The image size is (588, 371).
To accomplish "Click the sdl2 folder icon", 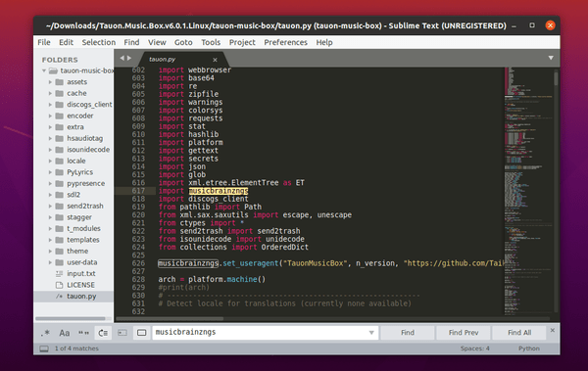I will [x=59, y=195].
